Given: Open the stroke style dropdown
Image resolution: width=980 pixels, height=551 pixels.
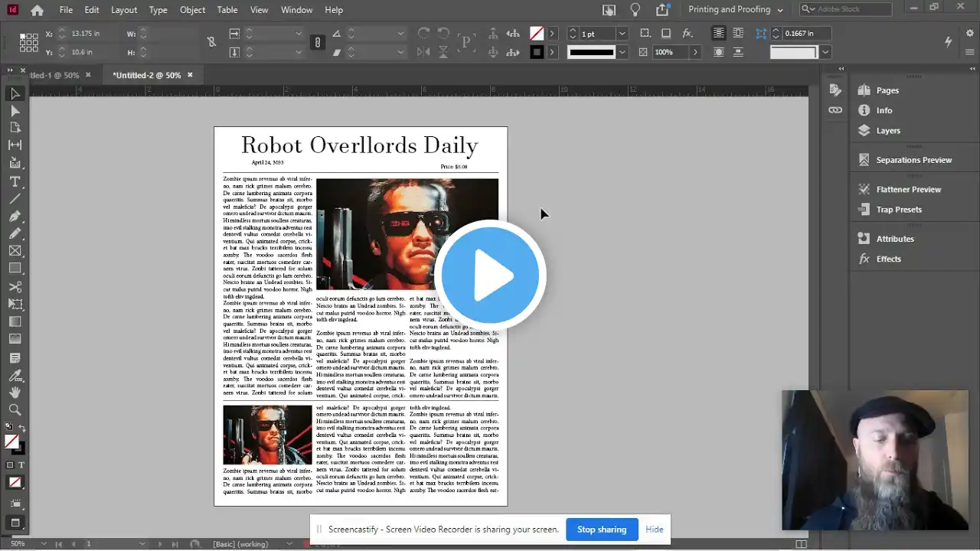Looking at the screenshot, I should point(622,52).
